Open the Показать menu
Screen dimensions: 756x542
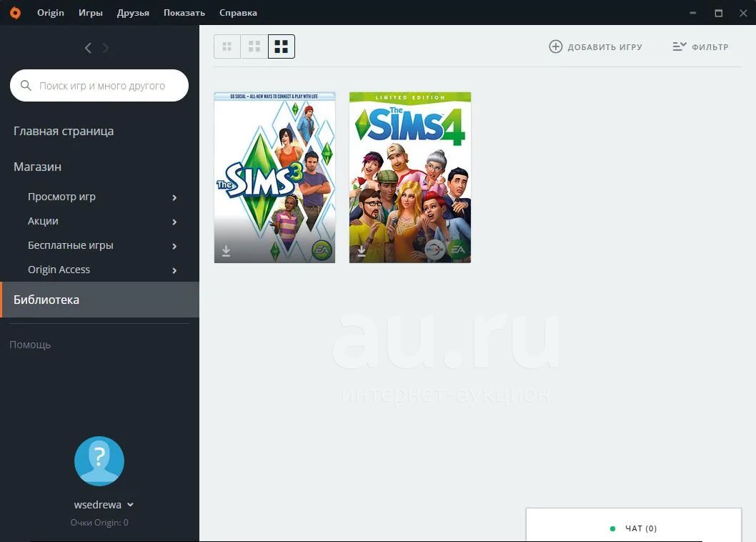pos(184,13)
